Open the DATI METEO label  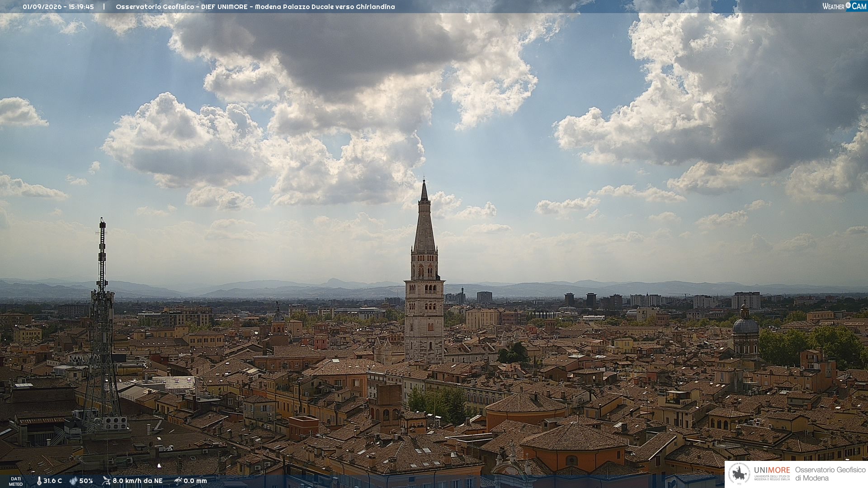point(16,481)
